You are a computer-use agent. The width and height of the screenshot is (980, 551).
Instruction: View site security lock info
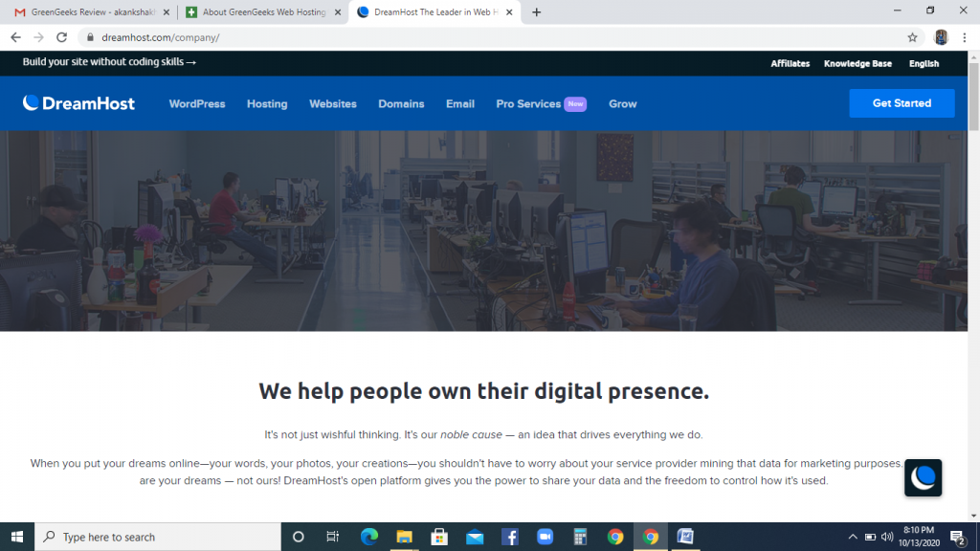coord(91,37)
